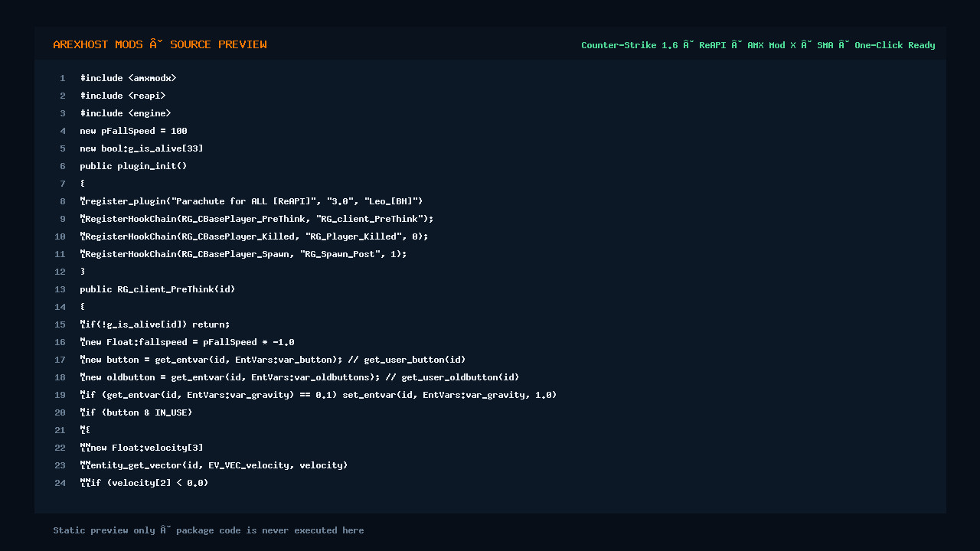Click 'if (velocity[2] < 0.0)' line
Viewport: 980px width, 551px height.
tap(144, 483)
